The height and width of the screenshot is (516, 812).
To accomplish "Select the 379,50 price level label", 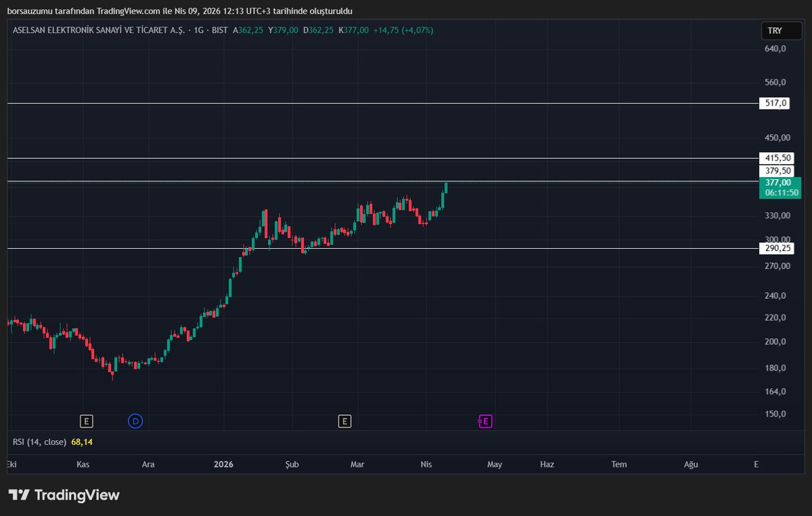I will (x=777, y=171).
